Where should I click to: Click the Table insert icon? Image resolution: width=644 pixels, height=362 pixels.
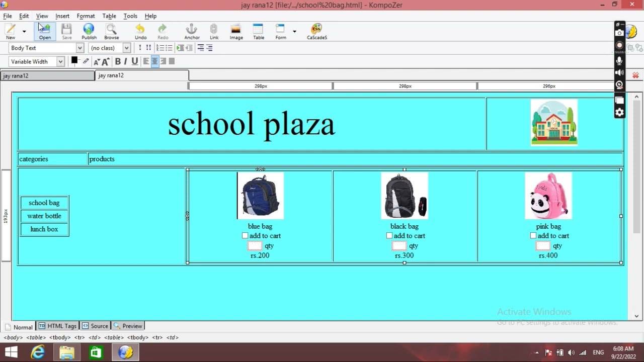[x=258, y=31]
